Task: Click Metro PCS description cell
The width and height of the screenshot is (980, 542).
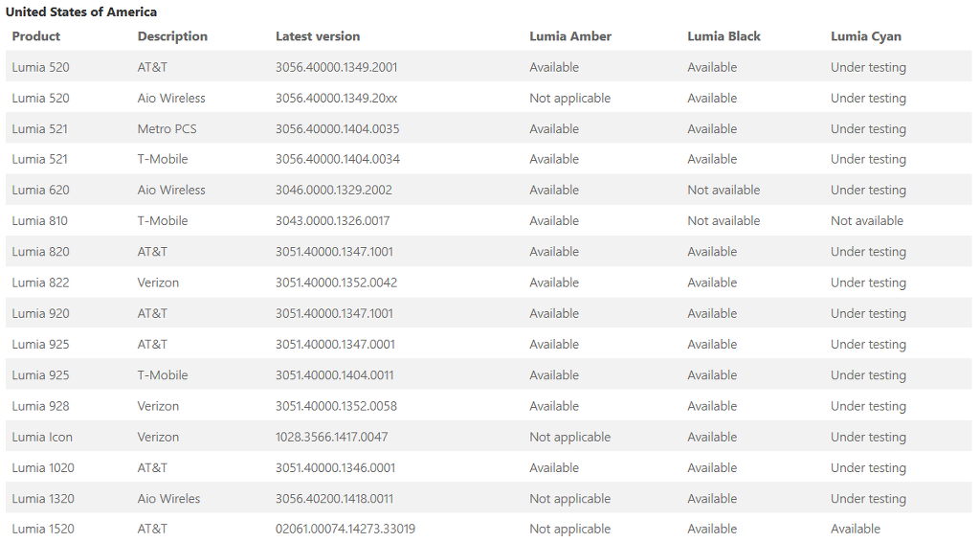Action: (x=167, y=128)
